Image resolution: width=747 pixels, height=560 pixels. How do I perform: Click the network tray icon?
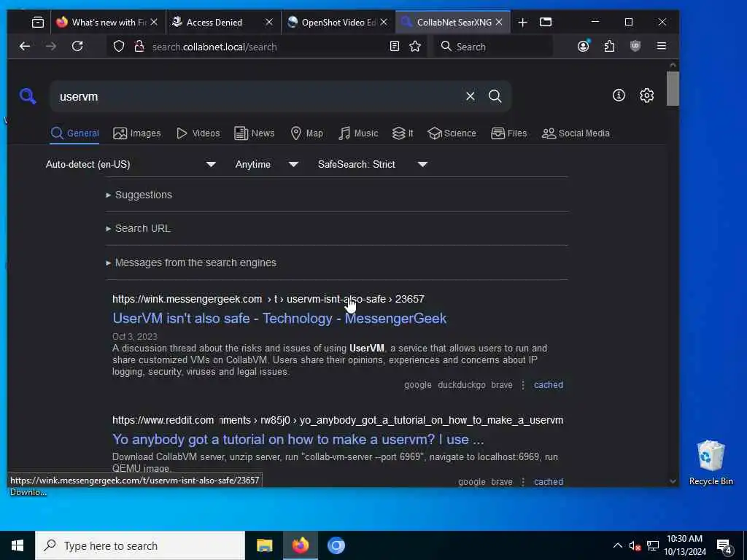(653, 545)
